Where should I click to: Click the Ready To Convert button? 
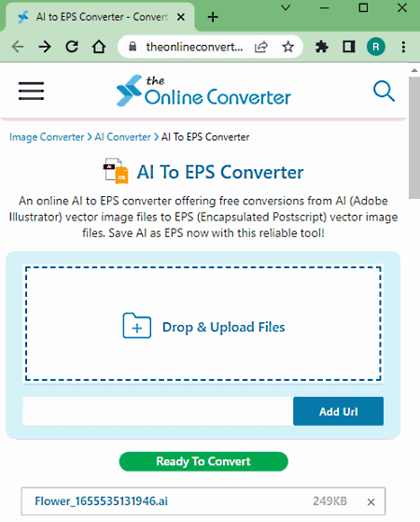[203, 461]
